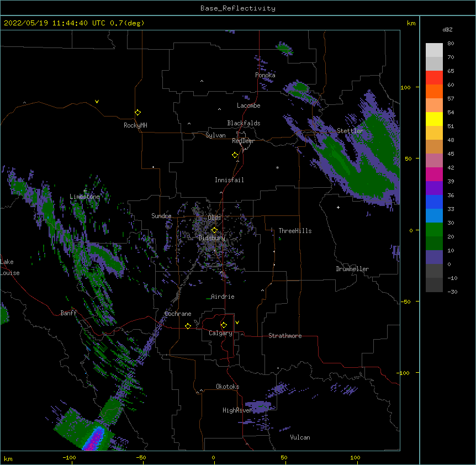
Task: Click the yellow marker south of RedDeer
Action: pos(235,155)
